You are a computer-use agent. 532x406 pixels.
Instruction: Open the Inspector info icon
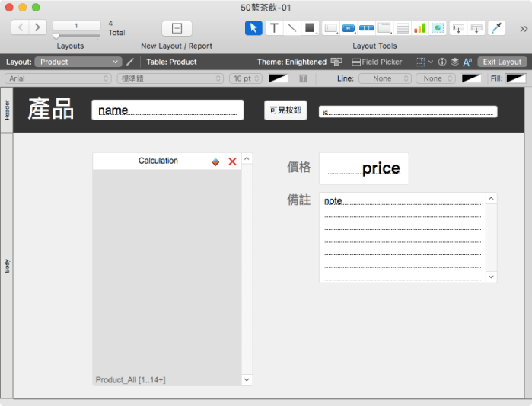pos(442,62)
